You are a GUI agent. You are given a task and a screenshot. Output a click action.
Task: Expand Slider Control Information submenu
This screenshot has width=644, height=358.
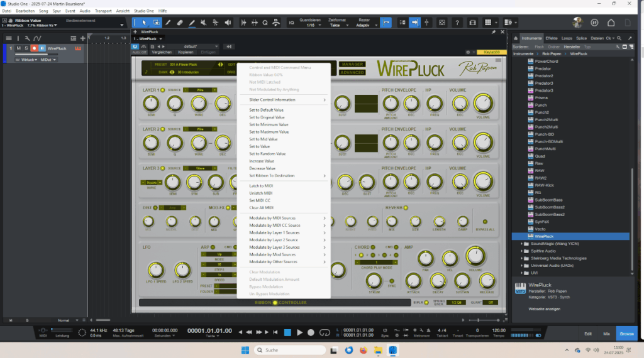click(x=285, y=100)
